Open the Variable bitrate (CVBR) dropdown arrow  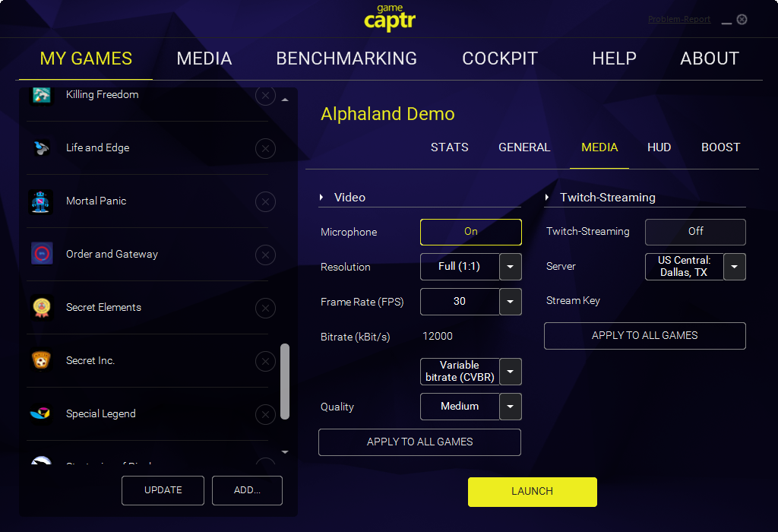coord(510,372)
